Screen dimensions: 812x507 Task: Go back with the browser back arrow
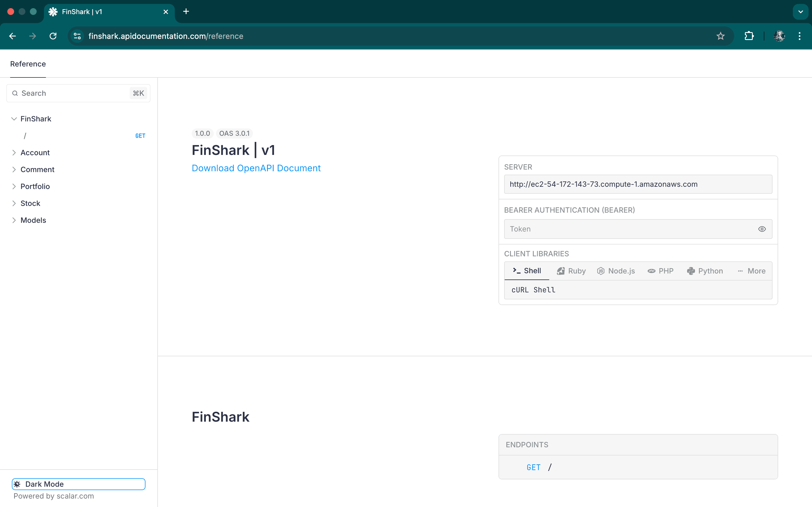click(x=13, y=36)
